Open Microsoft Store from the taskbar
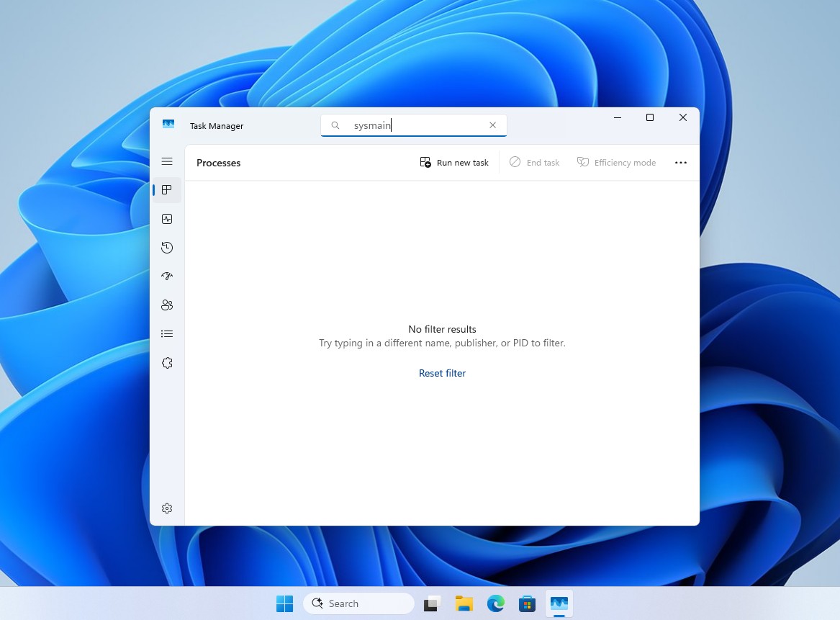840x620 pixels. click(527, 603)
